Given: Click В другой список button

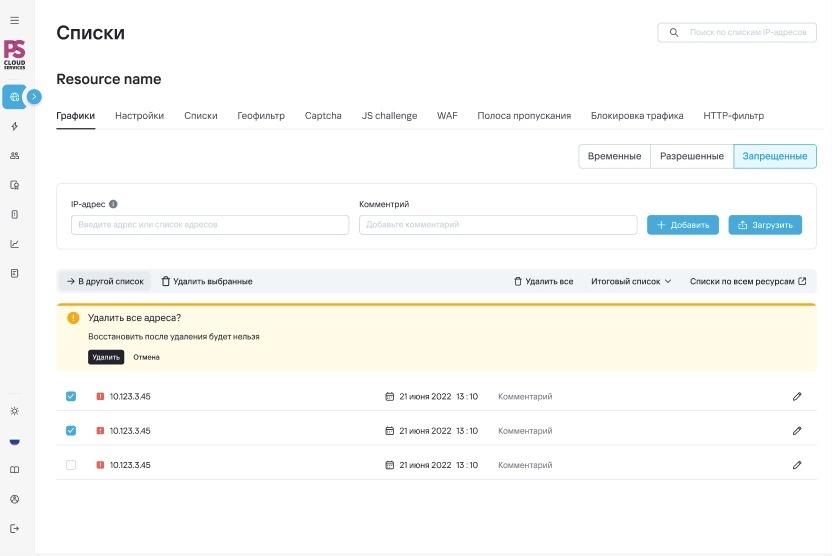Looking at the screenshot, I should coord(105,281).
